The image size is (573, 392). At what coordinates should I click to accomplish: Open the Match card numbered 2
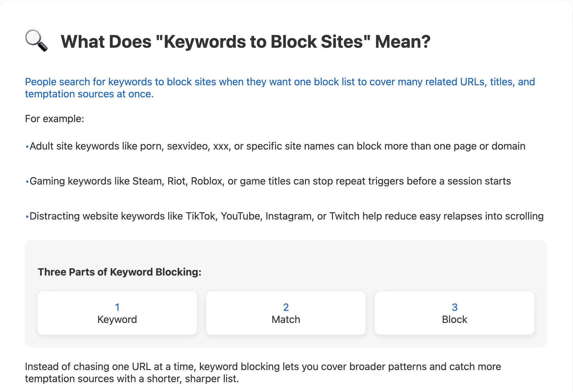tap(286, 313)
